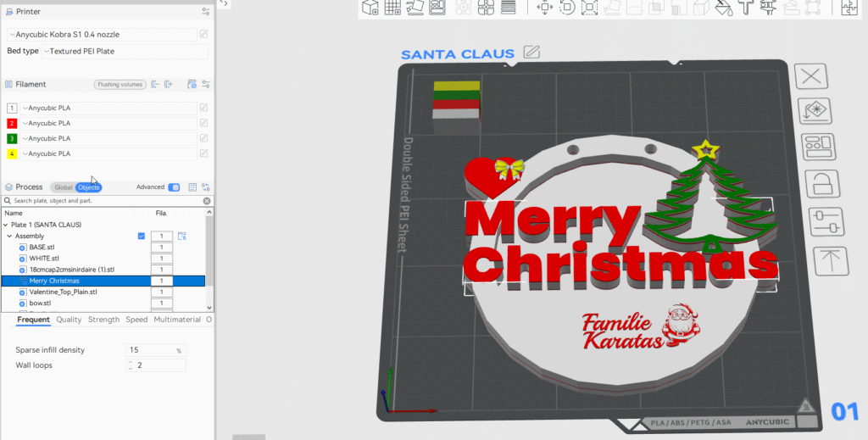The image size is (868, 440).
Task: Collapse the Plate 1 (SANTA CLAUS) tree node
Action: 6,225
